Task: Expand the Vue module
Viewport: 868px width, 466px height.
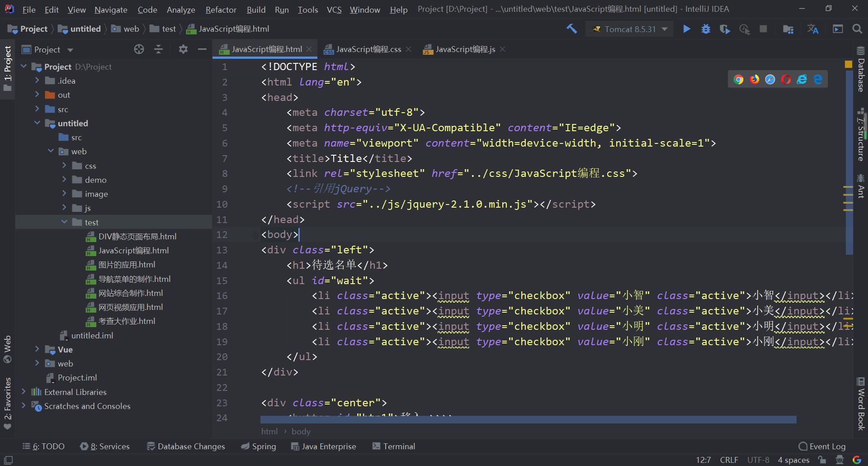Action: pyautogui.click(x=37, y=349)
